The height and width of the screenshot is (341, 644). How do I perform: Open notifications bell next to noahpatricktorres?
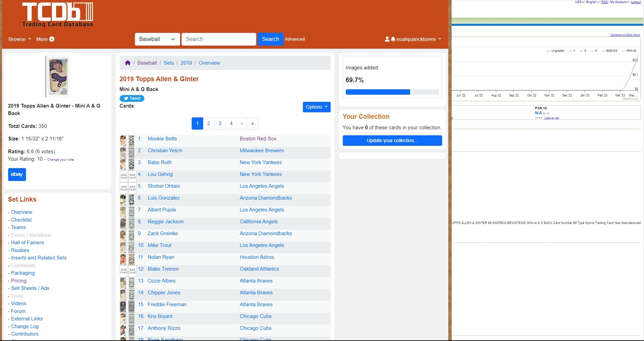(x=393, y=39)
